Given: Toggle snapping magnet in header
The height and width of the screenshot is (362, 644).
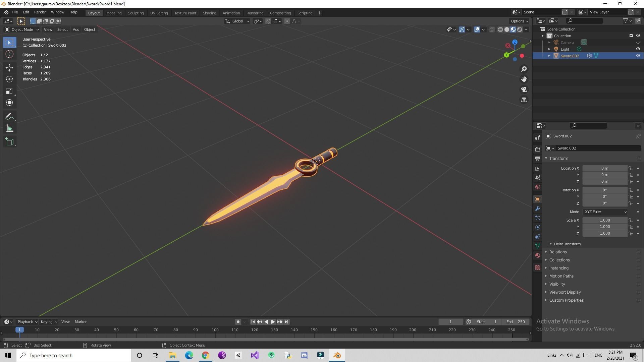Looking at the screenshot, I should click(268, 21).
